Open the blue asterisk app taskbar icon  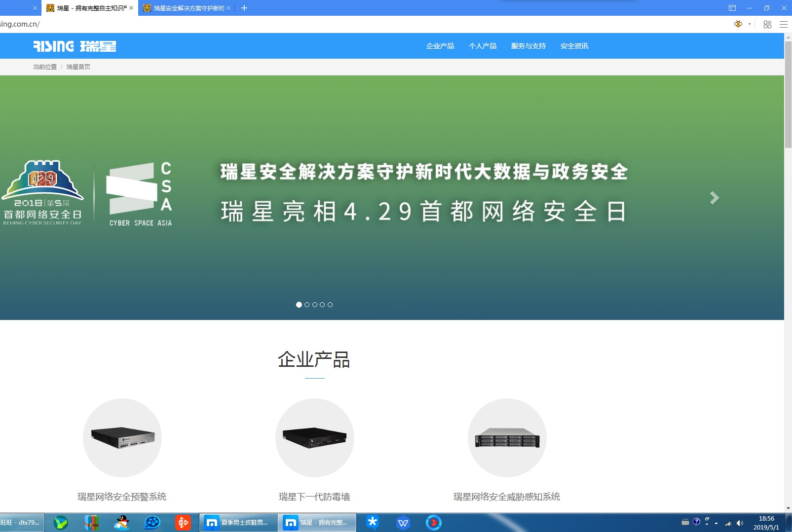(x=373, y=523)
